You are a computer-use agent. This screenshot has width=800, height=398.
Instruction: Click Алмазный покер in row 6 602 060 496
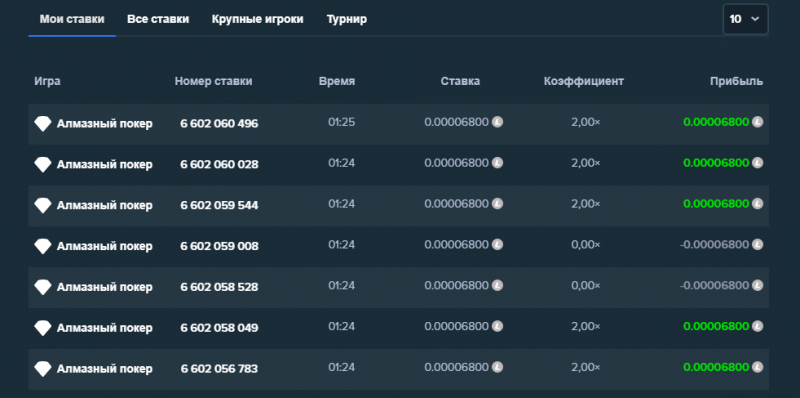click(x=105, y=123)
